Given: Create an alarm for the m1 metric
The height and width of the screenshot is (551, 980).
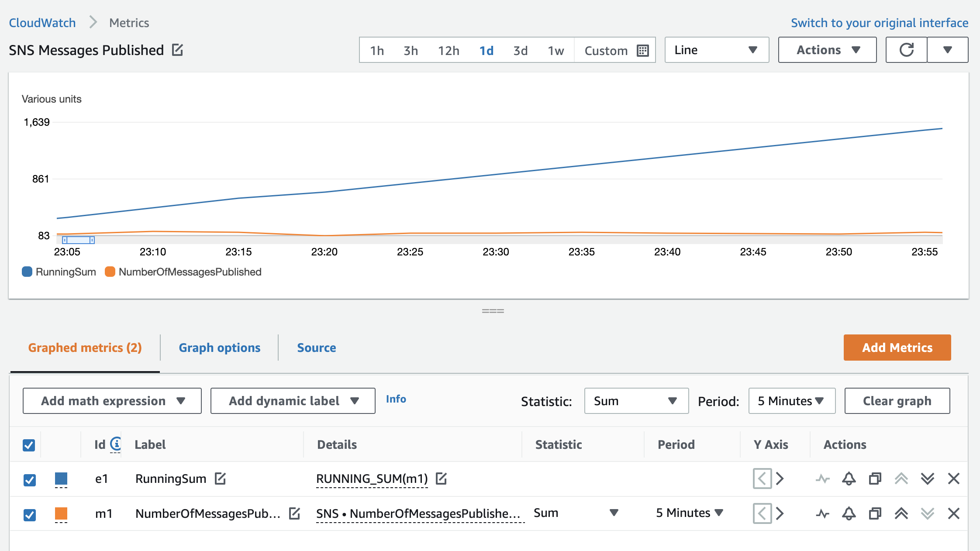Looking at the screenshot, I should pyautogui.click(x=849, y=513).
